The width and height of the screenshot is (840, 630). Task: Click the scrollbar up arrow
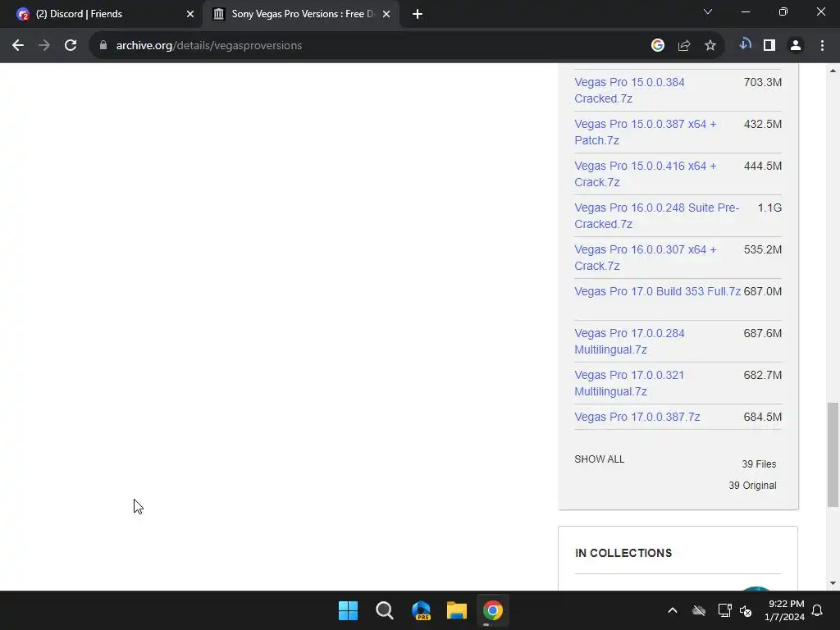[833, 71]
